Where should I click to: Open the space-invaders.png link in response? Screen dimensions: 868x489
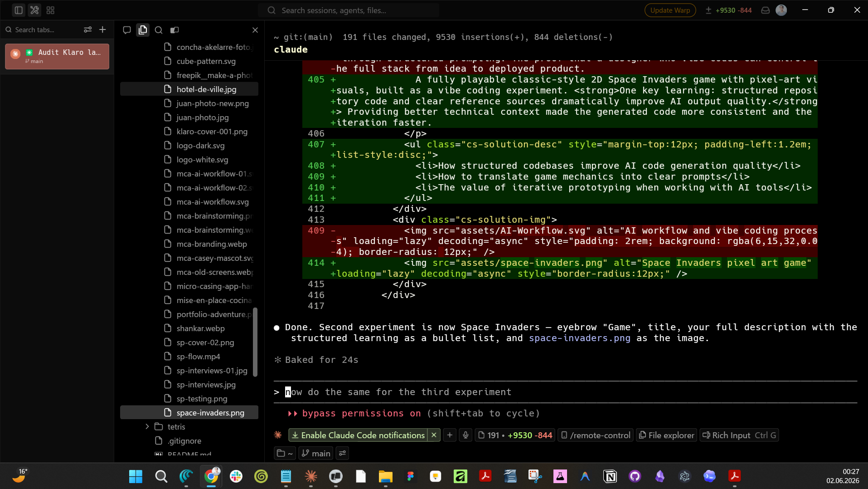click(579, 338)
